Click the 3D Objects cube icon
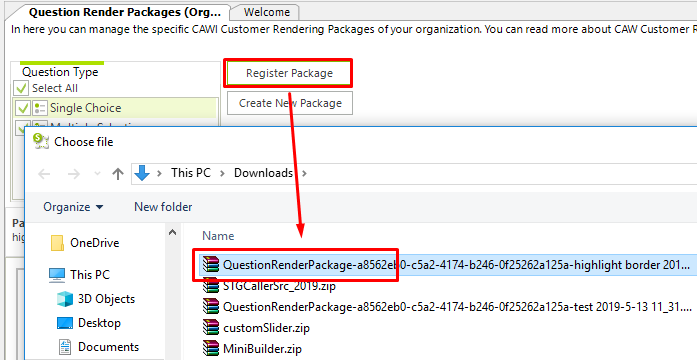697x360 pixels. [65, 299]
